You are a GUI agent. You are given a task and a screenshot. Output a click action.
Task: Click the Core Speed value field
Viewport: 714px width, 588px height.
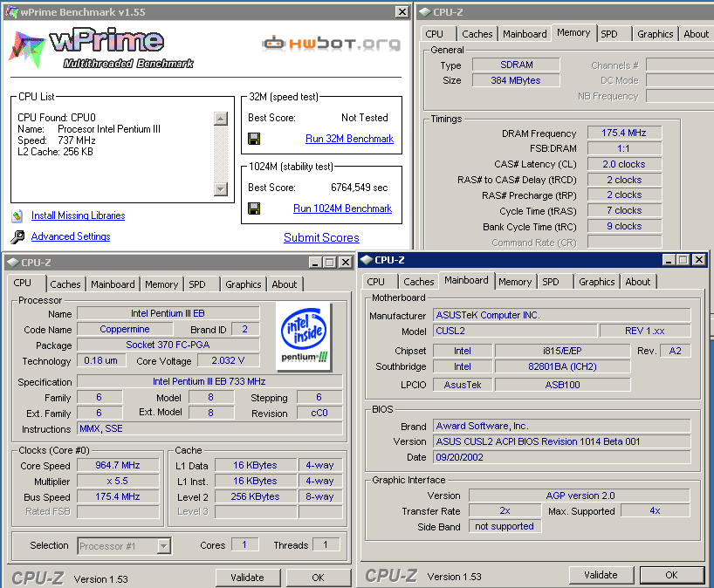pos(118,466)
